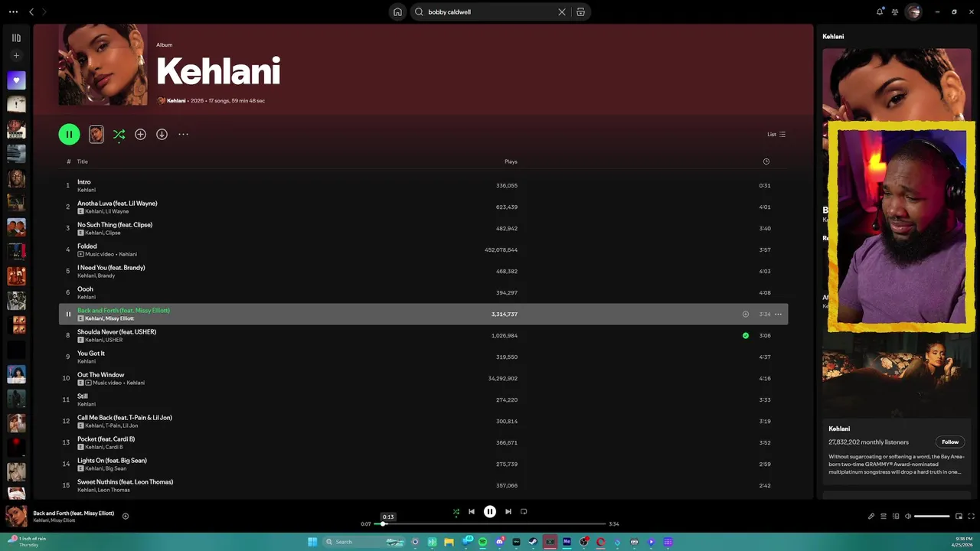The width and height of the screenshot is (980, 551).
Task: Follow Kehlani in the right panel
Action: pos(950,442)
